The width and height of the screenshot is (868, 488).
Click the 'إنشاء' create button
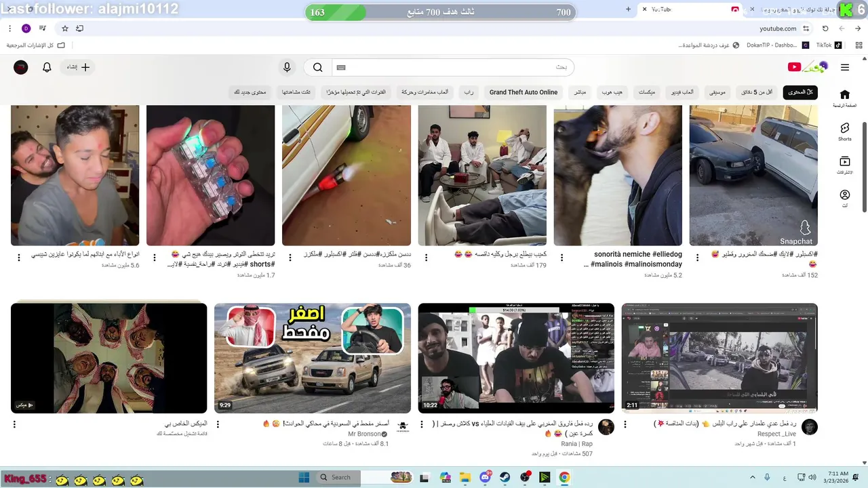point(78,67)
